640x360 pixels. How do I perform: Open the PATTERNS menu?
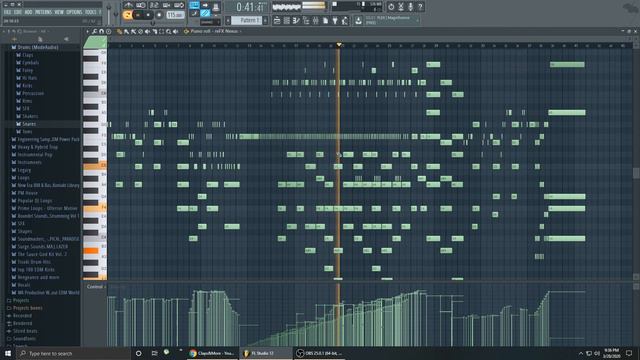pyautogui.click(x=43, y=12)
